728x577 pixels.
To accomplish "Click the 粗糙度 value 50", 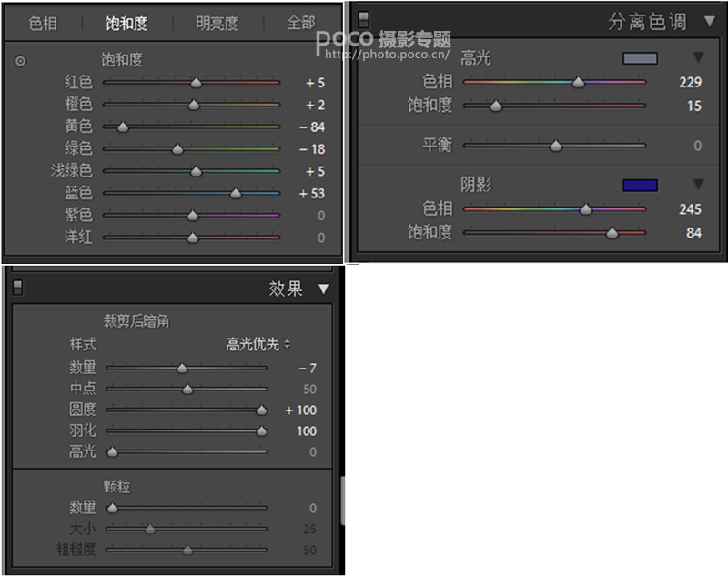I will click(309, 551).
